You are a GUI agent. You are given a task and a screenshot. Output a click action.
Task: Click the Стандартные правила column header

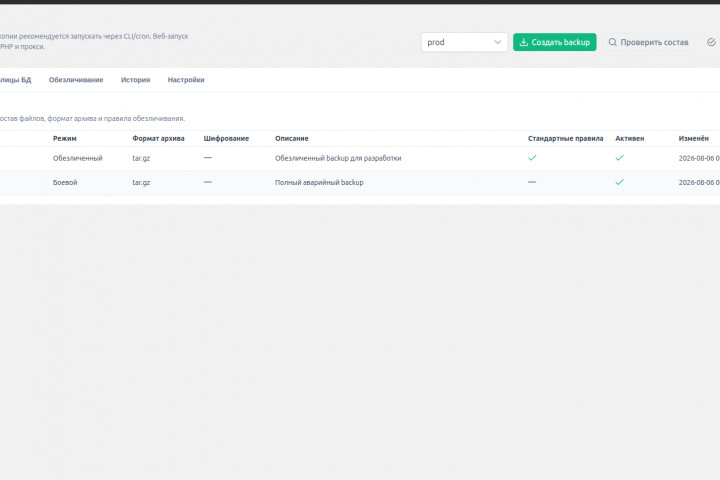pyautogui.click(x=565, y=138)
